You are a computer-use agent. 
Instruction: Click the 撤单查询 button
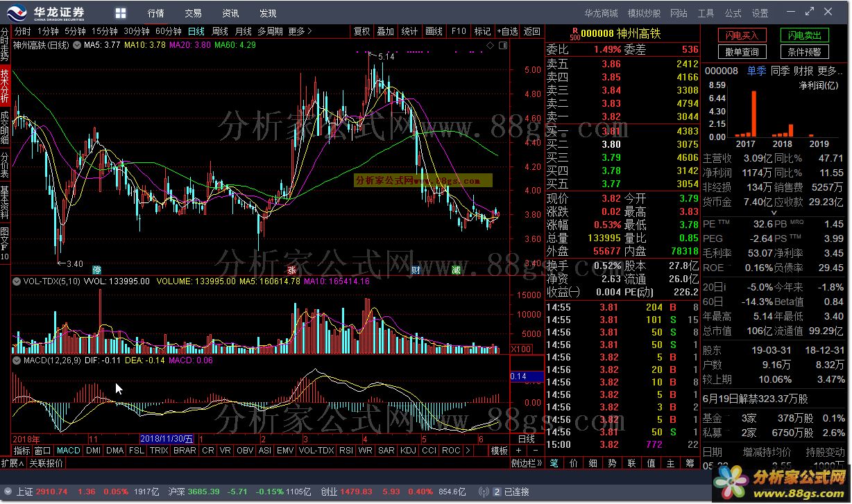742,52
